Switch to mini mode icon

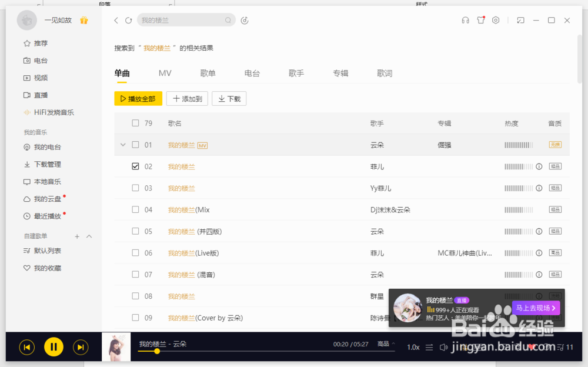[520, 20]
